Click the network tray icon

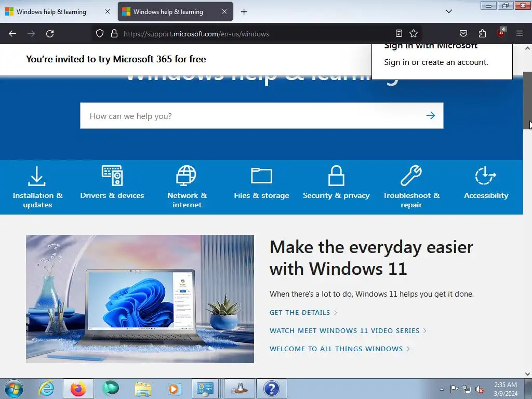click(x=467, y=389)
